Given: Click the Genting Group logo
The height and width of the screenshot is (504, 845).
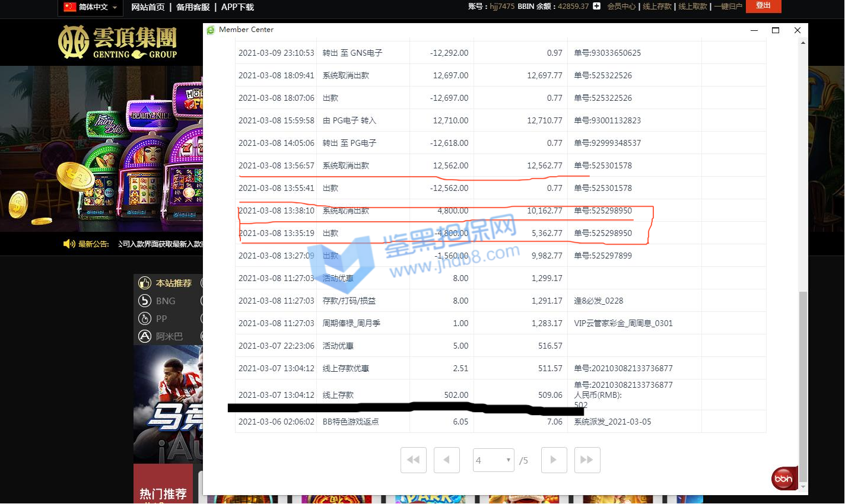Looking at the screenshot, I should click(x=118, y=42).
